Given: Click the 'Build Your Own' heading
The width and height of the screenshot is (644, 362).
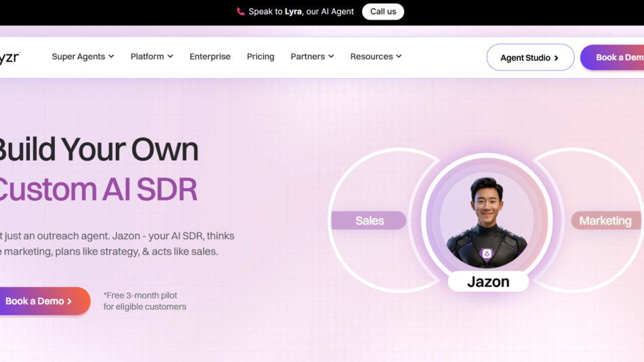Looking at the screenshot, I should point(99,150).
